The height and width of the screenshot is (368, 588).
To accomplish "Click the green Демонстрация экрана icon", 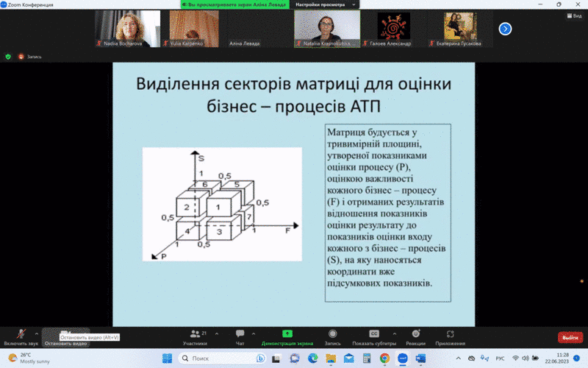I will point(287,333).
